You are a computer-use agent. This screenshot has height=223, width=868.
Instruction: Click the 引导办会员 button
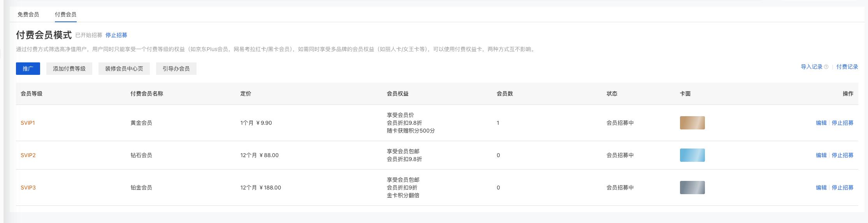click(176, 69)
